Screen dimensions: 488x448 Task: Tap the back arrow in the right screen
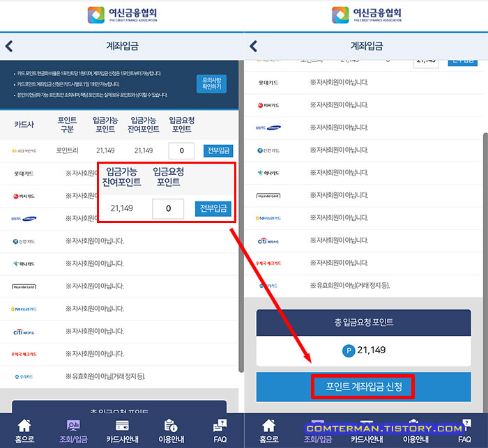pyautogui.click(x=253, y=47)
